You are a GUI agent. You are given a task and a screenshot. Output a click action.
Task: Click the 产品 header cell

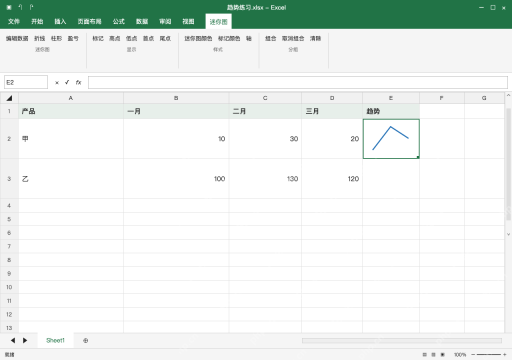pos(71,111)
